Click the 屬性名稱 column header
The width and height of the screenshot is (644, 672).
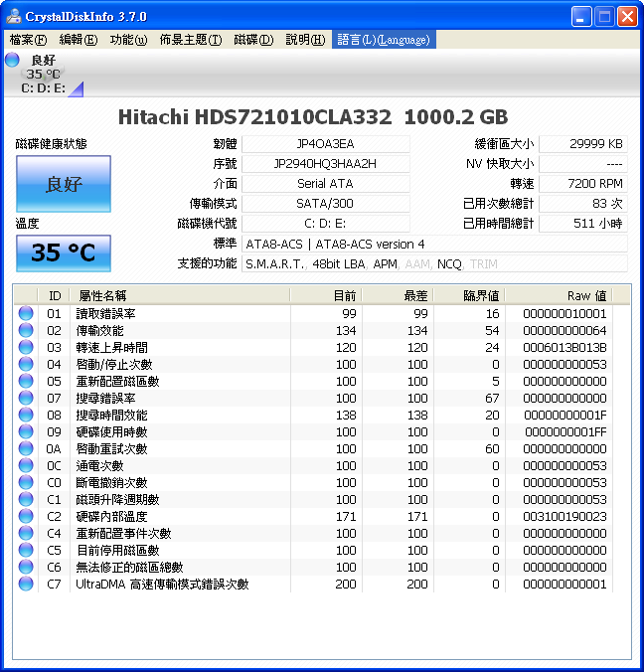(x=180, y=295)
